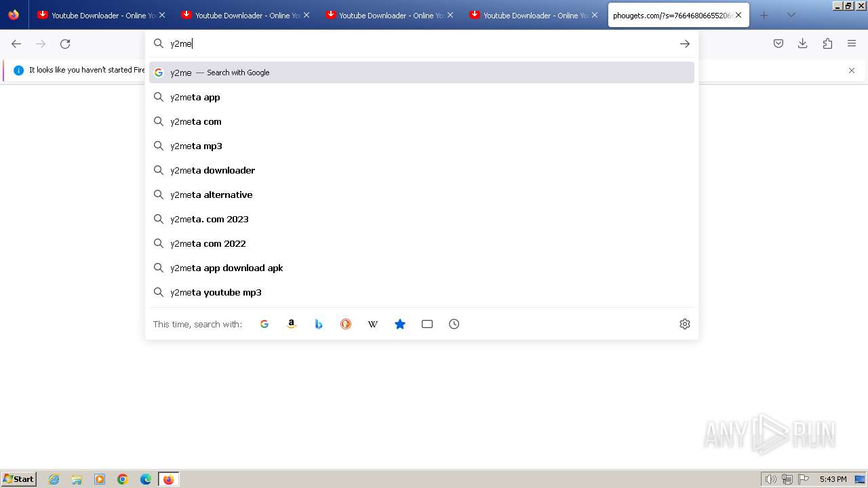Select suggestion 'y2meta. com 2023'
868x488 pixels.
(422, 219)
